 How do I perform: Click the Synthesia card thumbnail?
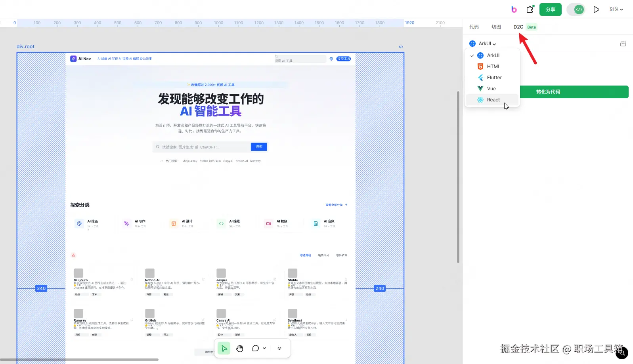tap(293, 313)
